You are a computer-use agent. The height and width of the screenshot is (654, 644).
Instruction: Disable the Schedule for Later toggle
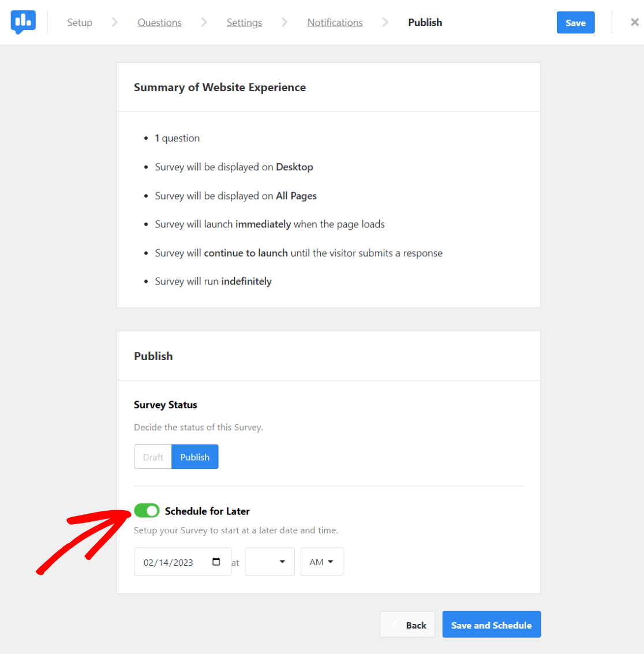[x=147, y=510]
